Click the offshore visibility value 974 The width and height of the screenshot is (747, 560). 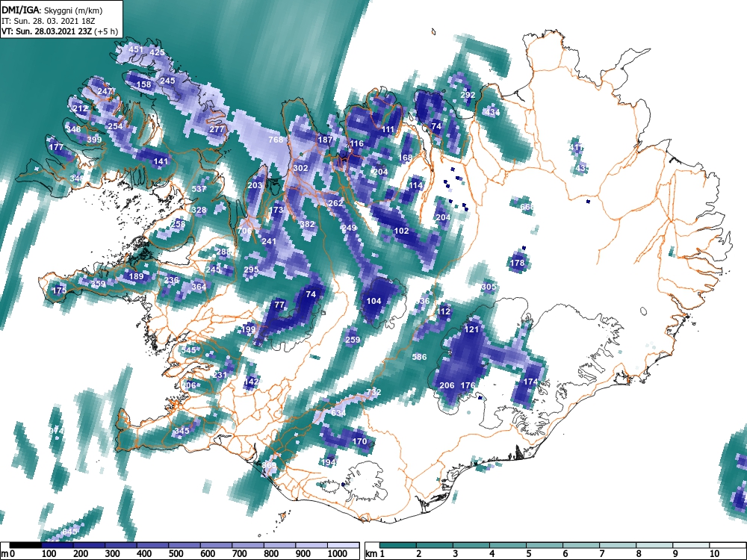(x=56, y=431)
